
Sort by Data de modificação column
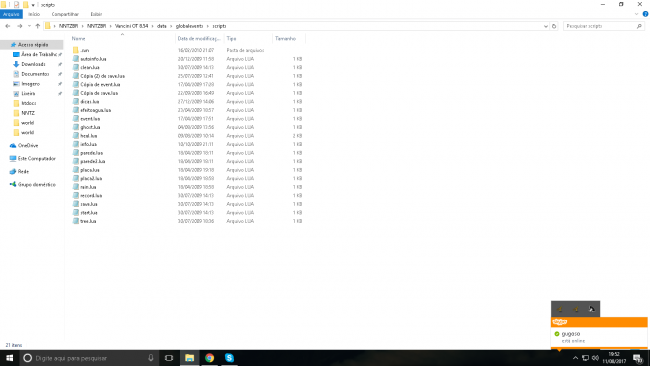pos(199,39)
